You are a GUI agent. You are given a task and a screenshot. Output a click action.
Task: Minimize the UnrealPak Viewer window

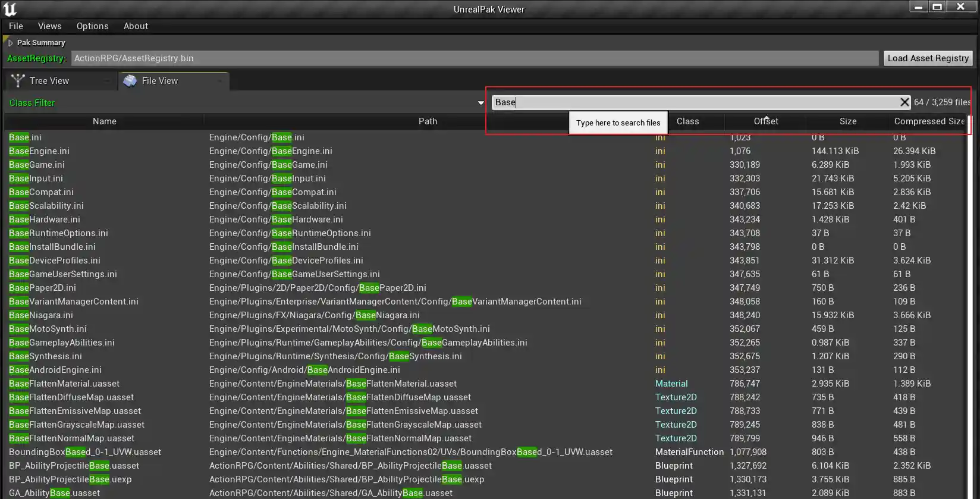click(x=919, y=7)
